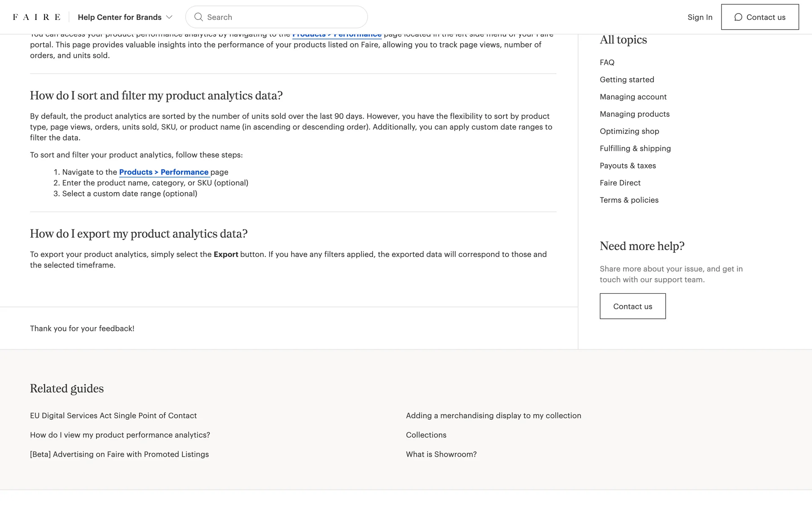The width and height of the screenshot is (812, 508).
Task: Open the Managing account topic
Action: pyautogui.click(x=633, y=97)
